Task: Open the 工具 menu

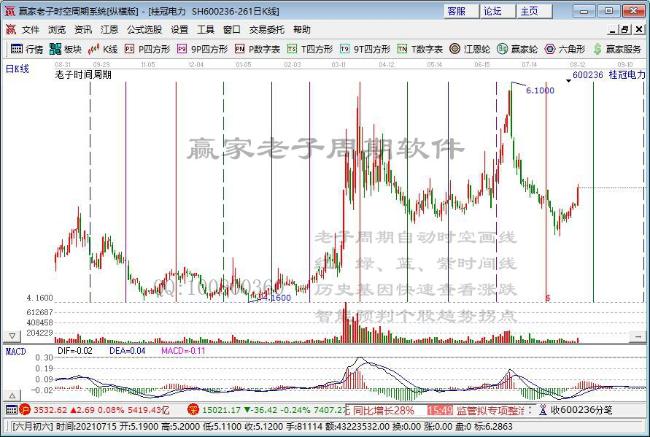Action: [x=206, y=30]
